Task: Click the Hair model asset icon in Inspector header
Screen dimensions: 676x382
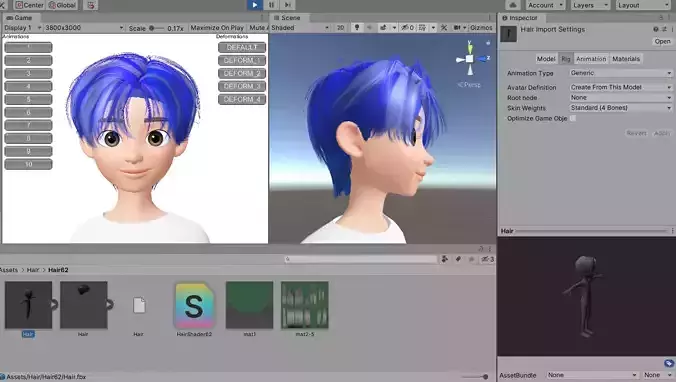Action: click(508, 34)
